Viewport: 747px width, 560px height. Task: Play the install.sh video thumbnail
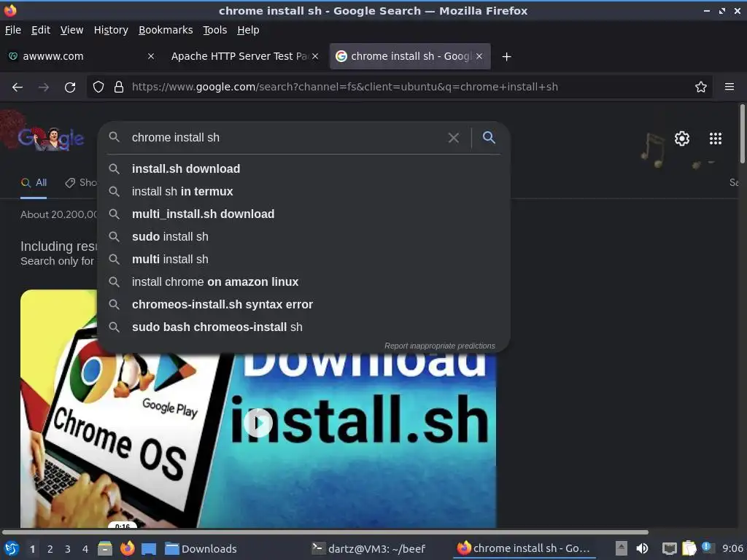[x=258, y=423]
